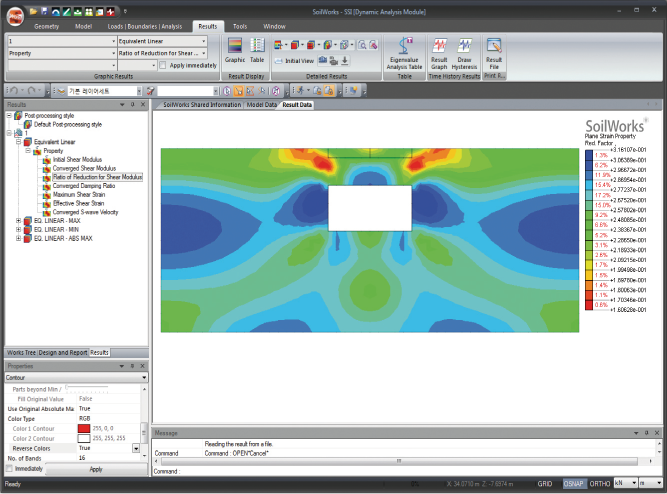Open the Result Graph tool

[439, 53]
